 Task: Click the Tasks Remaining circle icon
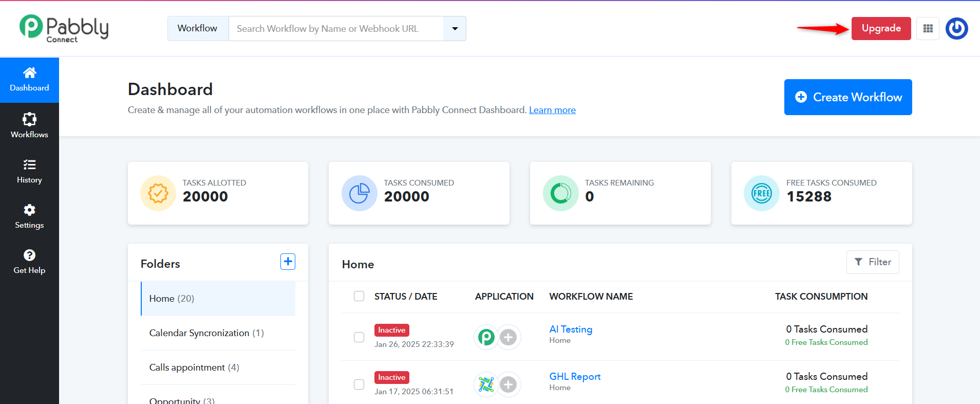pos(561,193)
